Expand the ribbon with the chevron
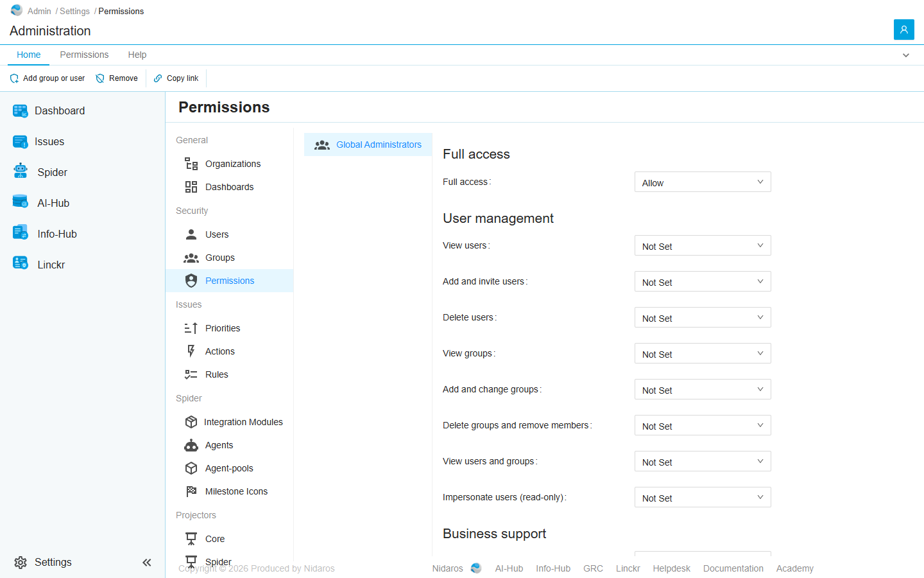The width and height of the screenshot is (924, 578). pos(906,55)
